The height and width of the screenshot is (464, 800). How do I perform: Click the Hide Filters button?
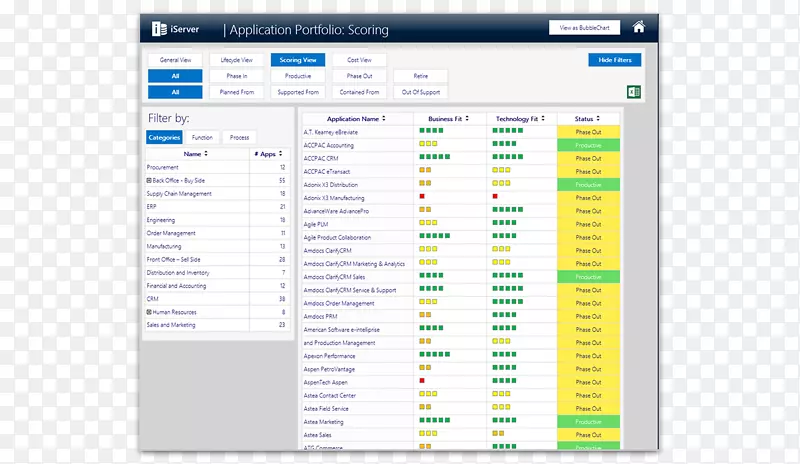[x=614, y=60]
